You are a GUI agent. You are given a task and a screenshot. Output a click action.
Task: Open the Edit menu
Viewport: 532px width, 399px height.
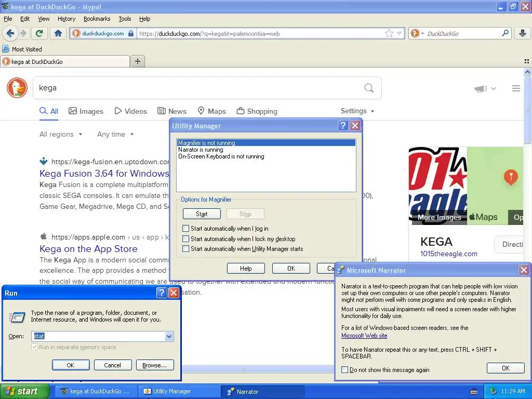coord(25,19)
